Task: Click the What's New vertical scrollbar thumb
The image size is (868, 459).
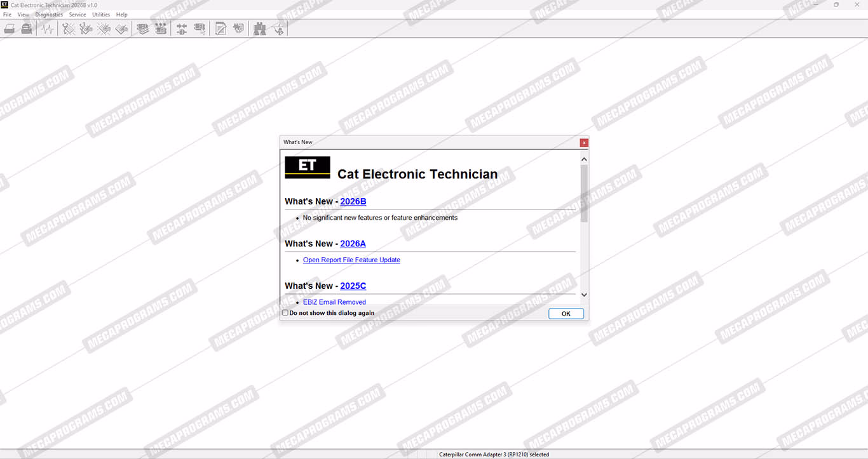Action: pos(585,194)
